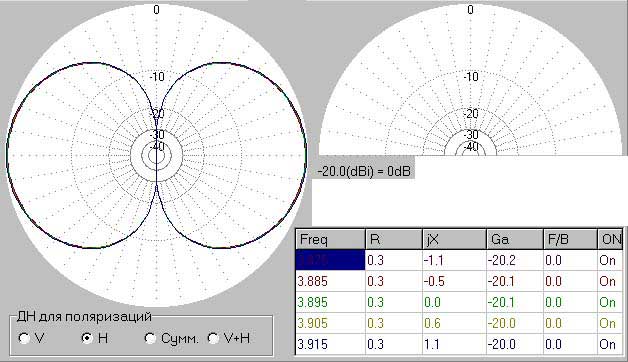Select the 3.915 frequency row
Screen dimensions: 628x362
coord(459,344)
